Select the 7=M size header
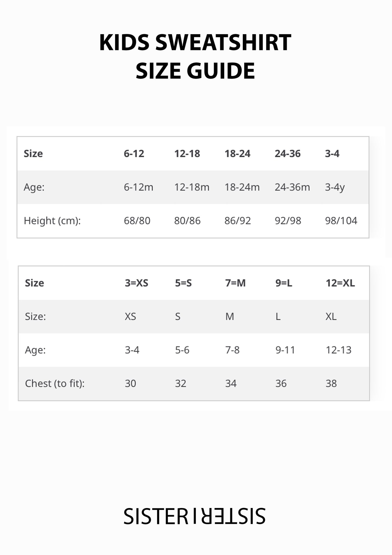392x555 pixels. (235, 283)
